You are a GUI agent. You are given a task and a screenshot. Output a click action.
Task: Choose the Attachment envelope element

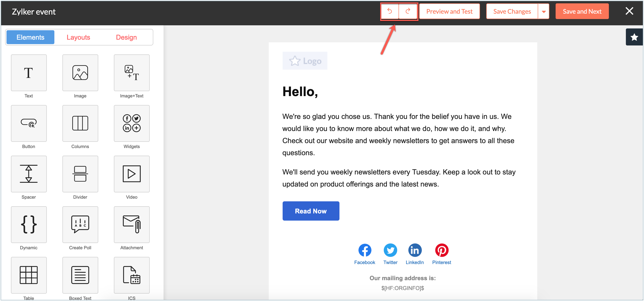132,224
